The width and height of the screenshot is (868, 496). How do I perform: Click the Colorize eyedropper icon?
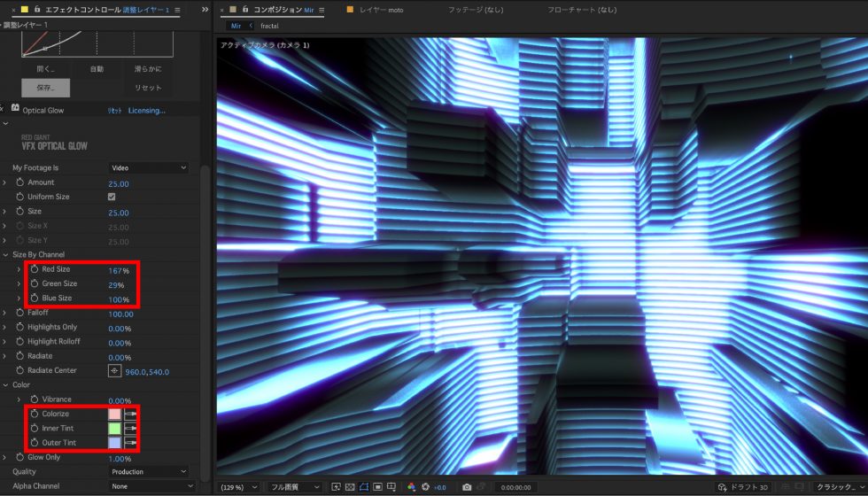click(x=131, y=415)
